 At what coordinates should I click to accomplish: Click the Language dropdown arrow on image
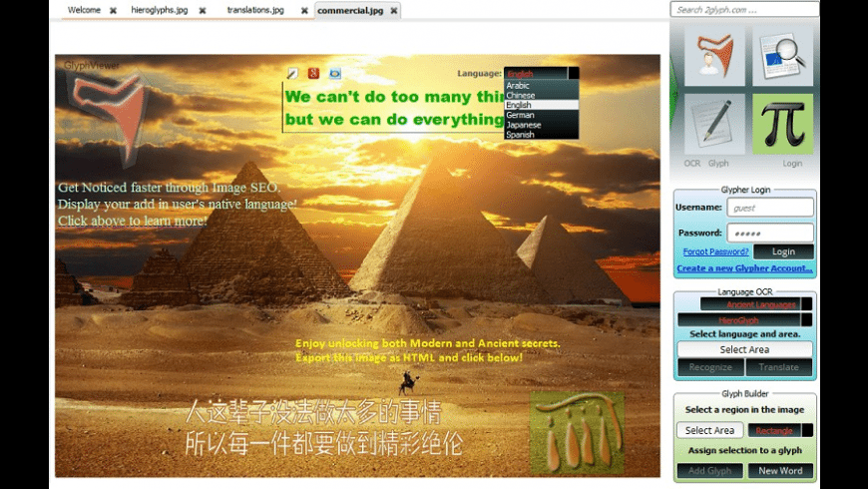pos(574,73)
